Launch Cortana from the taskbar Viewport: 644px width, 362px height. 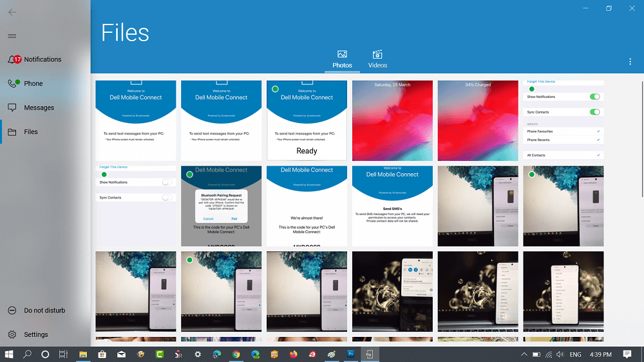pos(45,354)
